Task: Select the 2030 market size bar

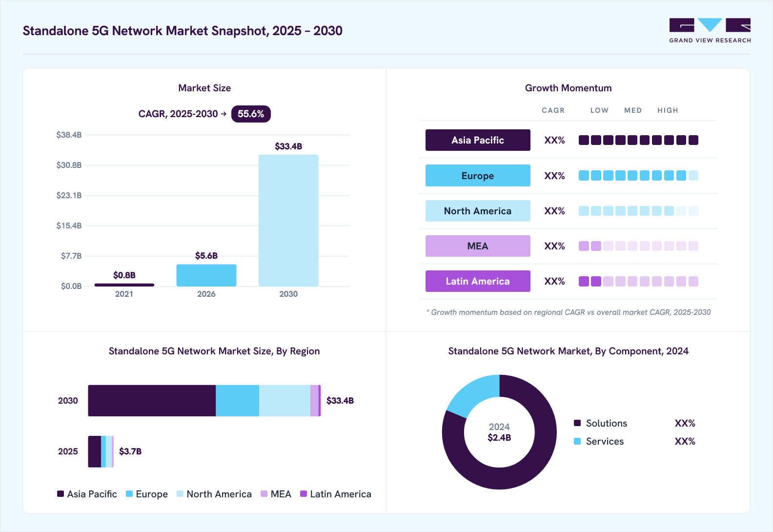Action: [x=288, y=221]
